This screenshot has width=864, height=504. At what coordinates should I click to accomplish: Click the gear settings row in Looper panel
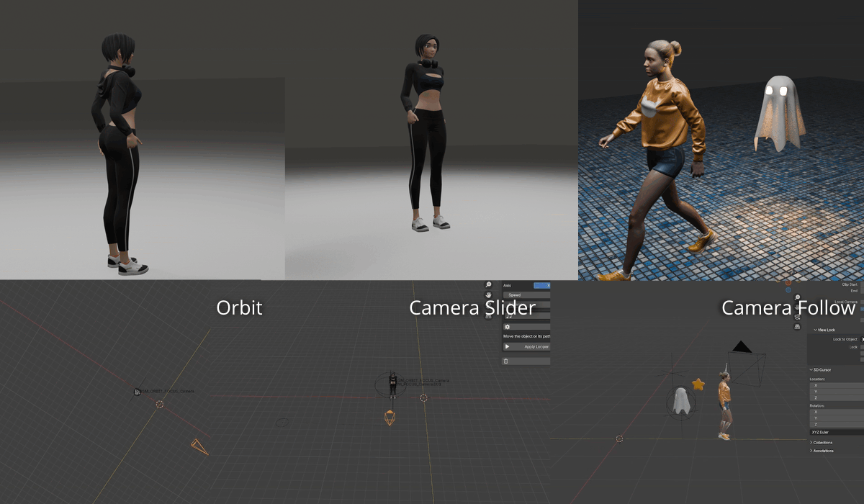point(526,327)
